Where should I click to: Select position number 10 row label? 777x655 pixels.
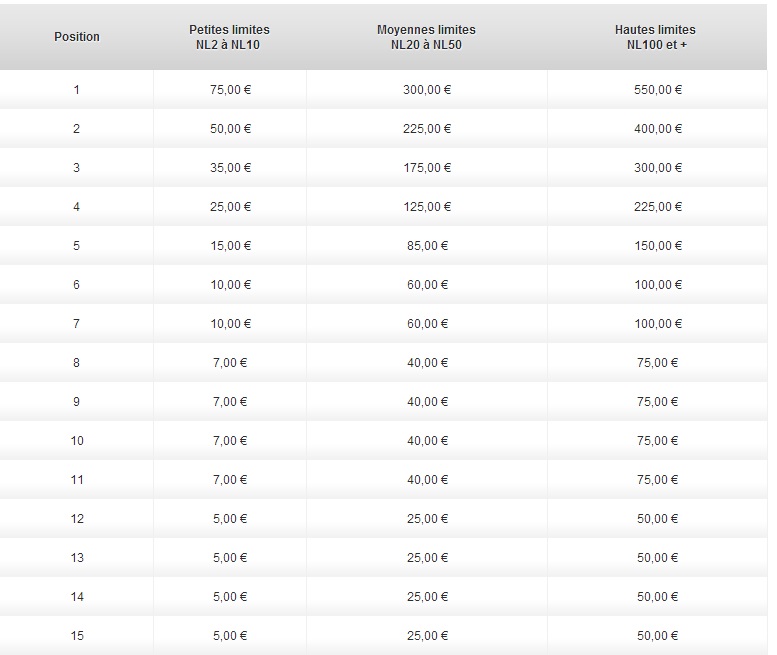pyautogui.click(x=77, y=440)
